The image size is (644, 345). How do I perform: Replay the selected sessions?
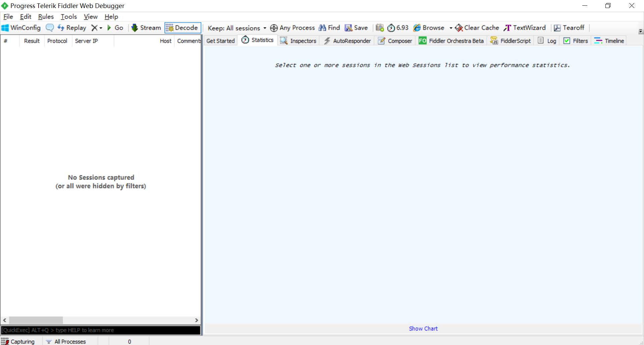click(x=72, y=28)
